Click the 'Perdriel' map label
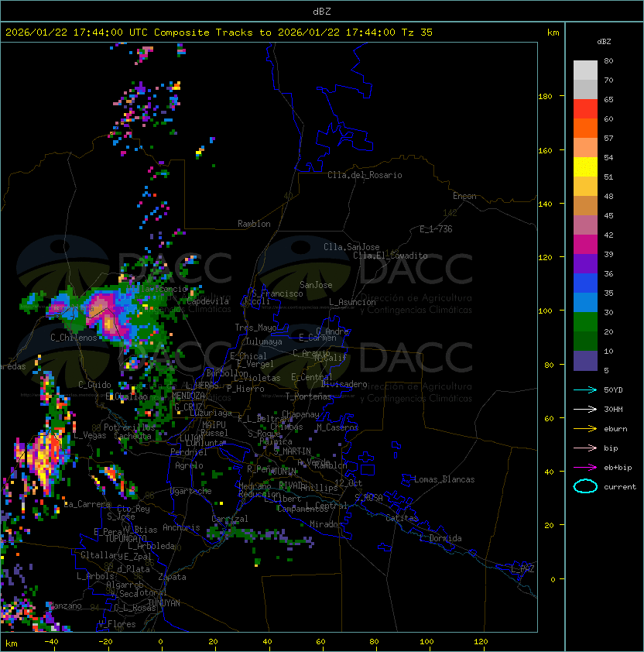This screenshot has height=652, width=644. (188, 452)
